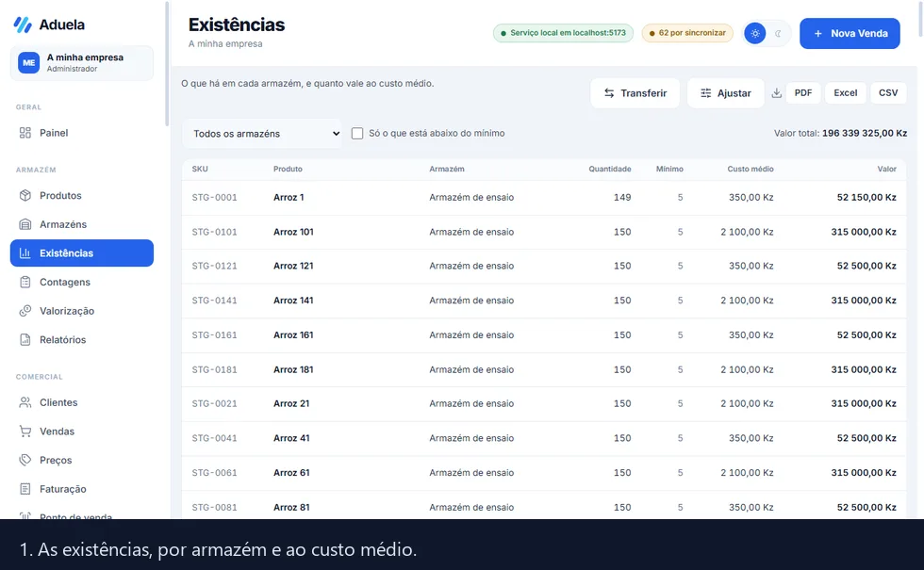Select product Arroz 101

click(293, 232)
